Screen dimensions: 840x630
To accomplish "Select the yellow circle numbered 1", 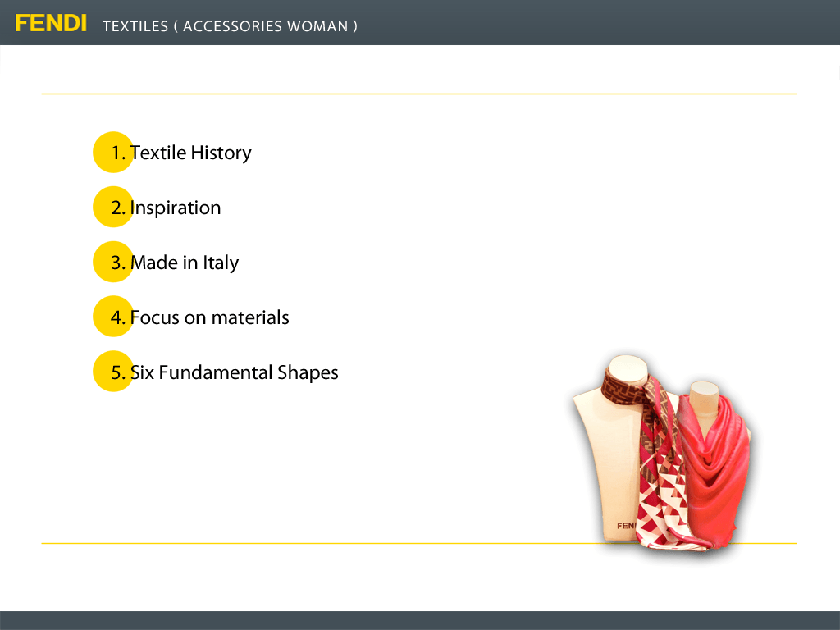I will click(x=113, y=152).
